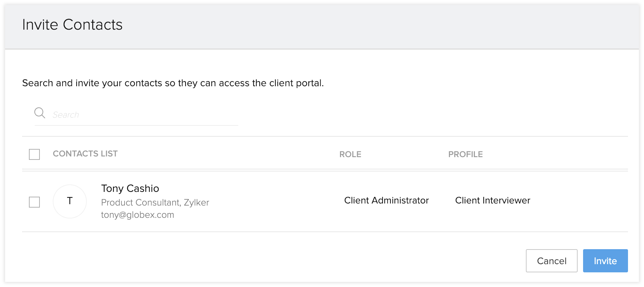
Task: Click the Invite Contacts dialog title
Action: click(72, 25)
